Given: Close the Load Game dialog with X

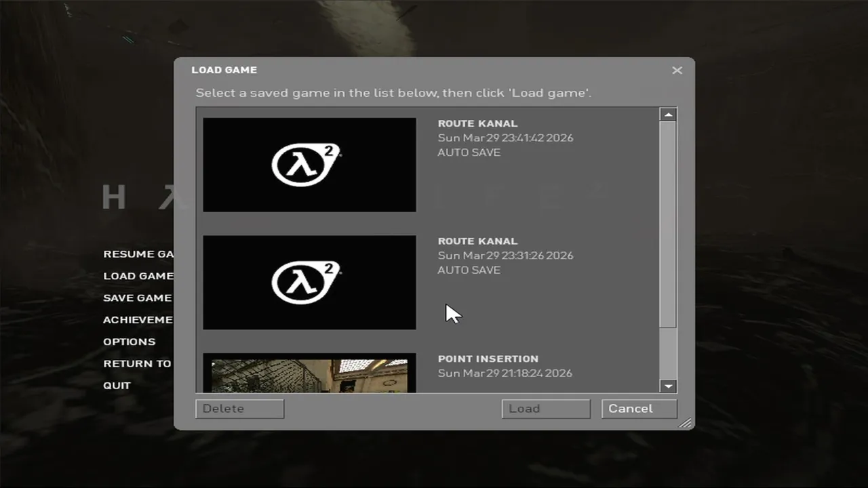Looking at the screenshot, I should pyautogui.click(x=677, y=70).
